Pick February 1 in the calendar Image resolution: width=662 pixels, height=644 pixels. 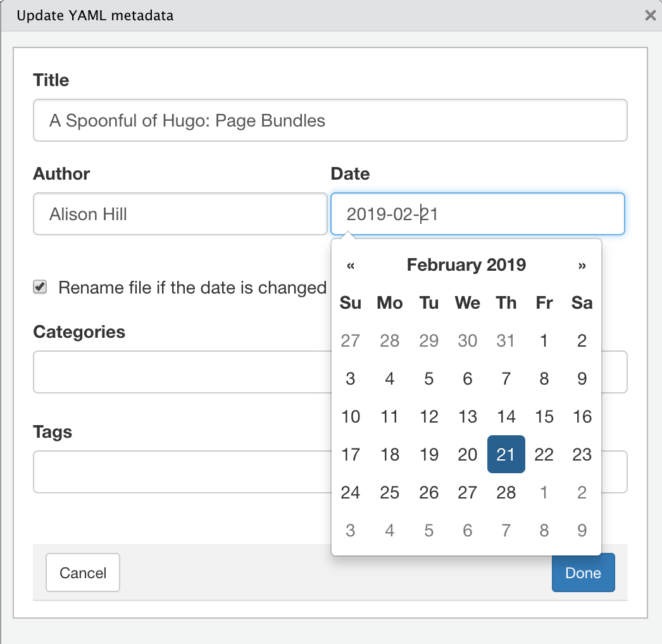[544, 340]
